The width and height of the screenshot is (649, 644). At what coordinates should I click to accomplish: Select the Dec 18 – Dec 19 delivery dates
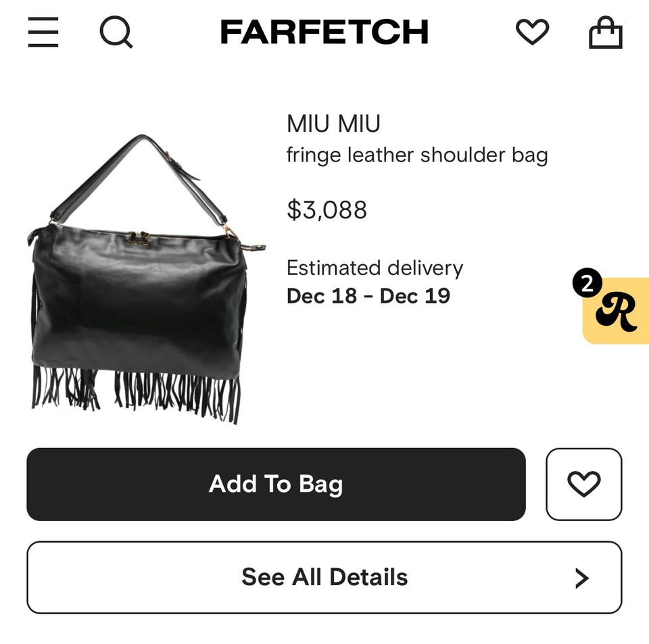[368, 296]
